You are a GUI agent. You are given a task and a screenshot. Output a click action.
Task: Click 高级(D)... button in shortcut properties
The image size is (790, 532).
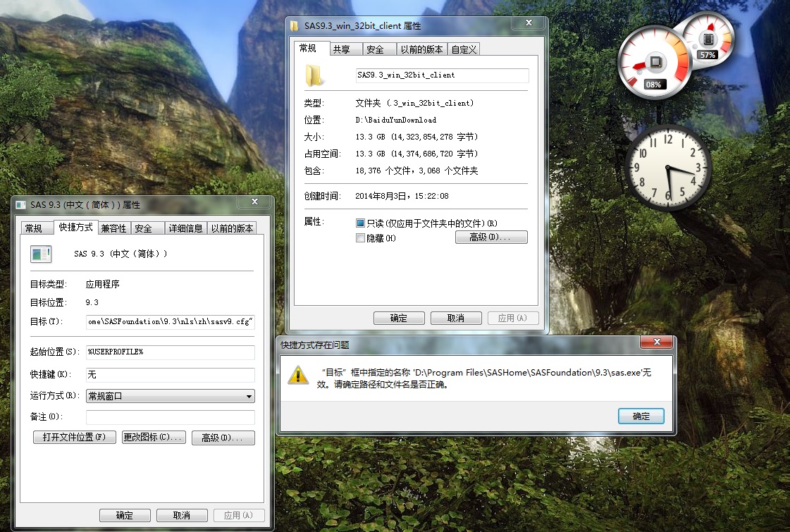[223, 438]
